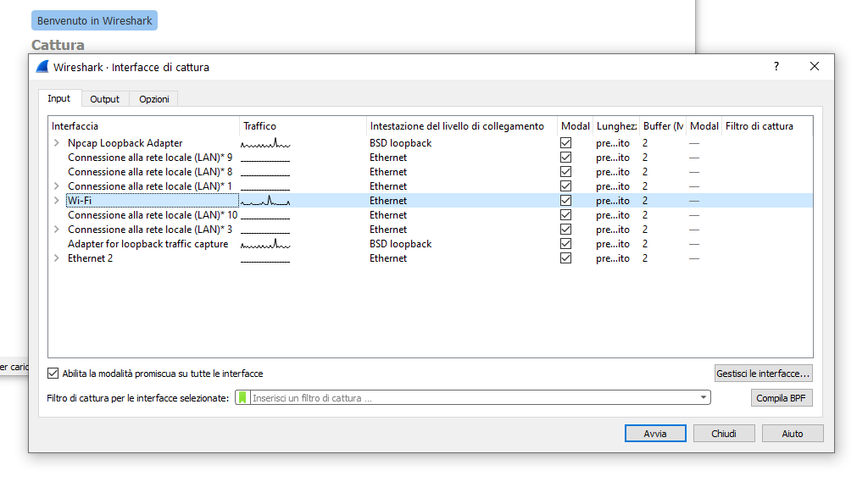This screenshot has width=868, height=504.
Task: Switch to the Output tab
Action: [x=104, y=99]
